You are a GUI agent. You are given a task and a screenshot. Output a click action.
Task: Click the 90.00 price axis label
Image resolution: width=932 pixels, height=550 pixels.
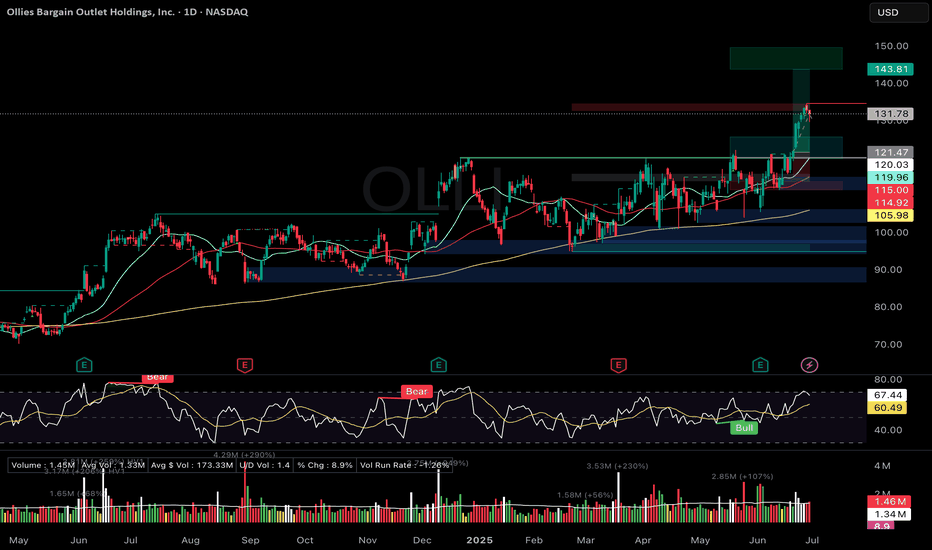point(889,270)
